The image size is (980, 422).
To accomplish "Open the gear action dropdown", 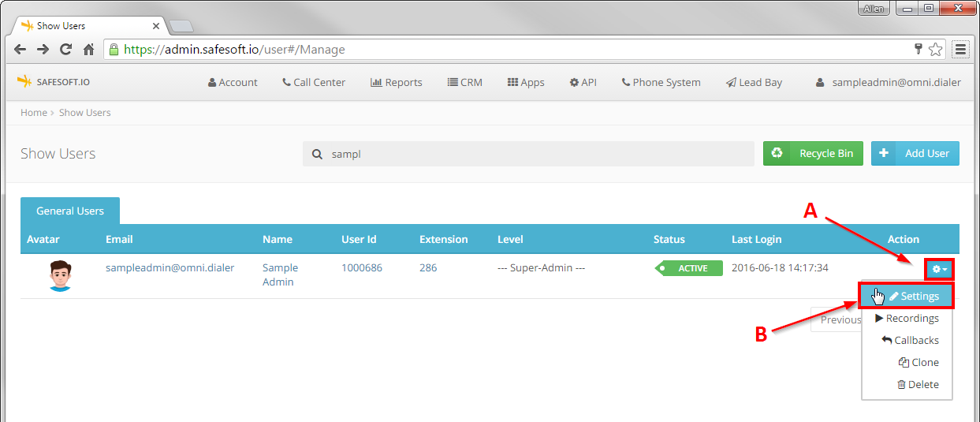I will click(x=940, y=269).
